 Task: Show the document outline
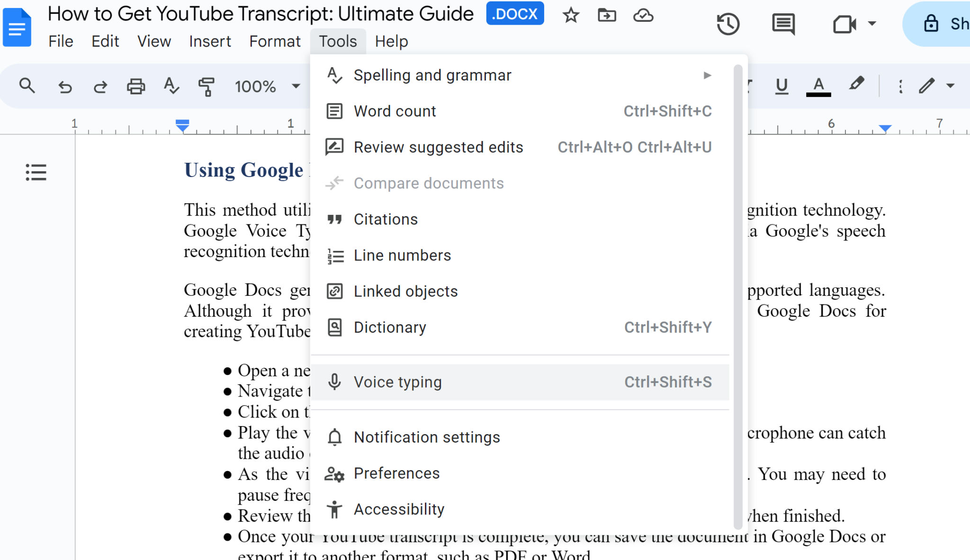[x=36, y=173]
